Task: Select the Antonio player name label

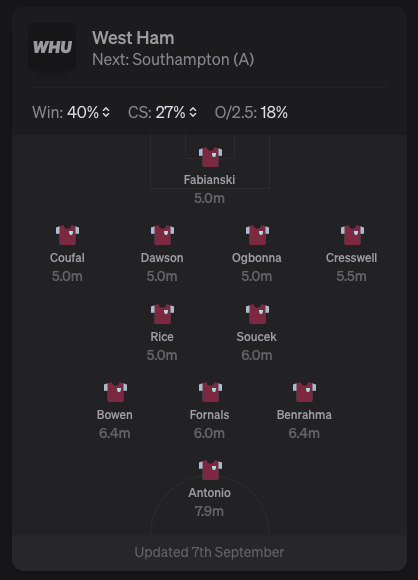Action: pos(209,493)
